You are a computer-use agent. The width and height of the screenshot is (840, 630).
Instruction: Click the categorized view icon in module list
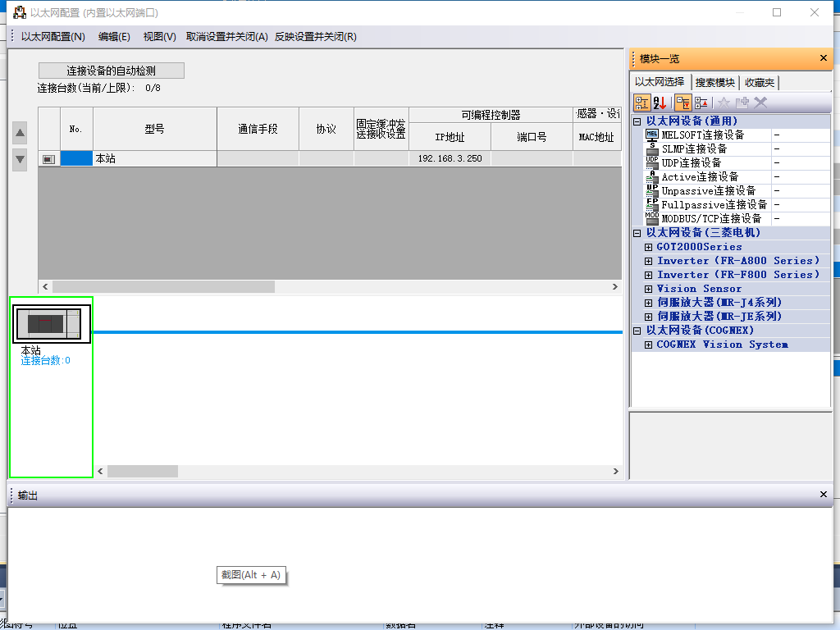[642, 103]
